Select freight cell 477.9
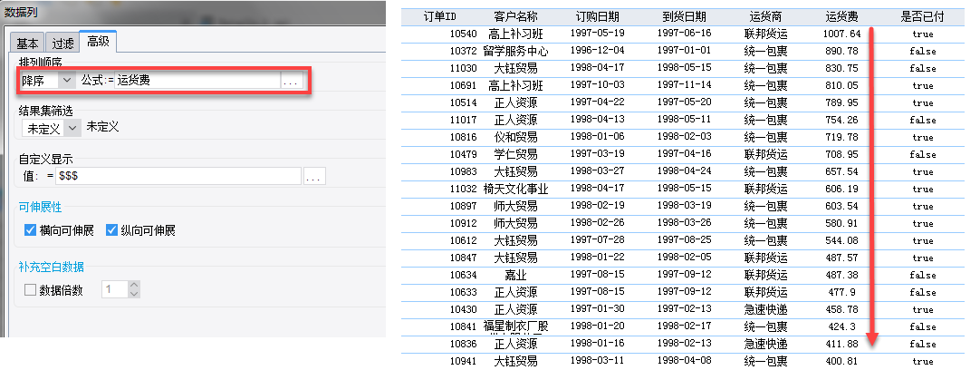 click(841, 292)
